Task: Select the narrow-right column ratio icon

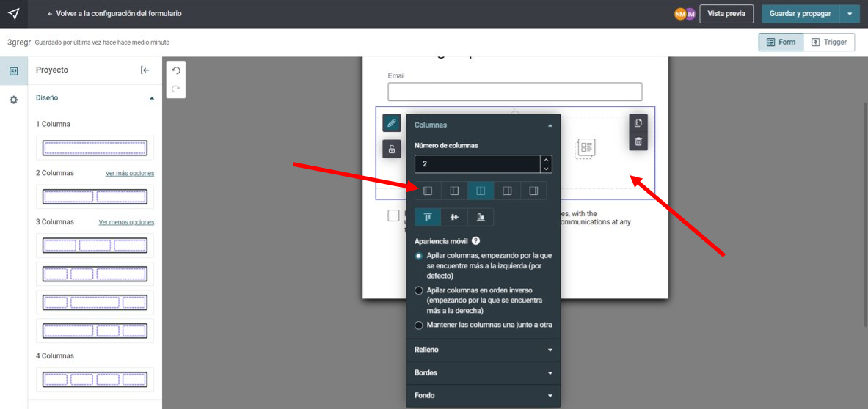Action: pos(533,190)
